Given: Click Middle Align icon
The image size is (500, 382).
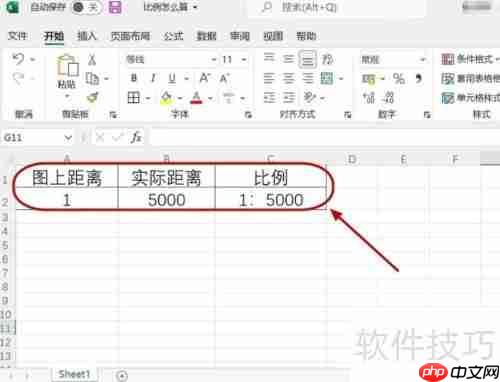Looking at the screenshot, I should click(x=288, y=59).
